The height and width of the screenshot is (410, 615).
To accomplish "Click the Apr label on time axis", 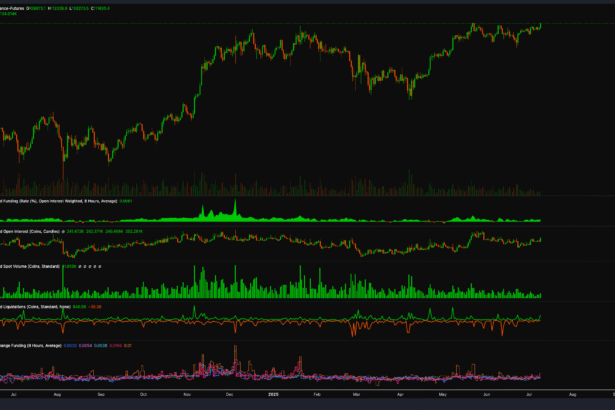I will click(x=399, y=395).
